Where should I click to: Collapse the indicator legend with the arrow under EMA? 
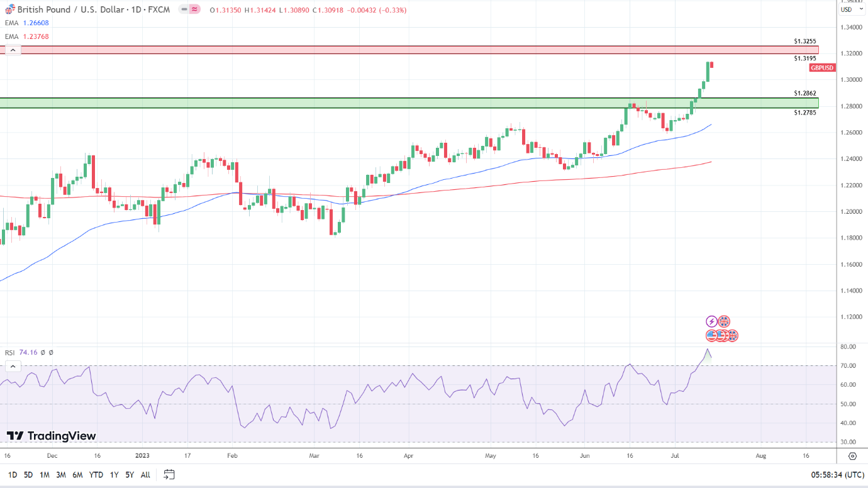13,50
